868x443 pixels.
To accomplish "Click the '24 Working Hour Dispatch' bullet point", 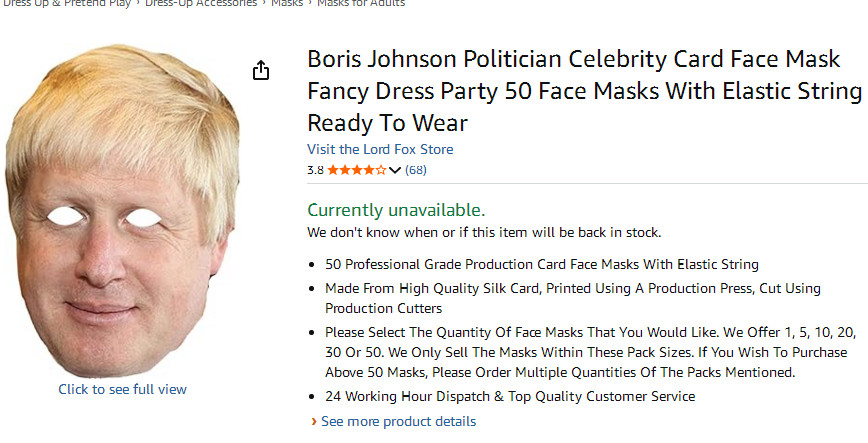I will 510,396.
